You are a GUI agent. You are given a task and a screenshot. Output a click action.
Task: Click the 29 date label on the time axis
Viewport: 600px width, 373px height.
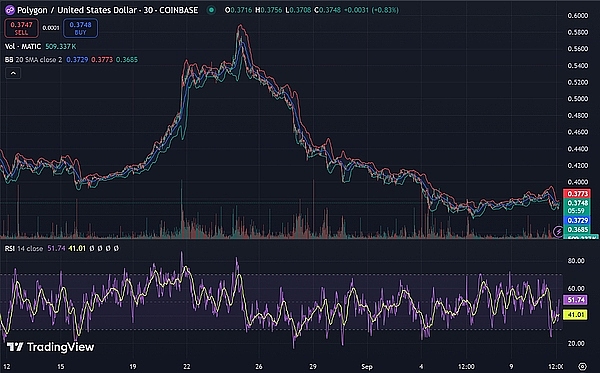point(313,366)
